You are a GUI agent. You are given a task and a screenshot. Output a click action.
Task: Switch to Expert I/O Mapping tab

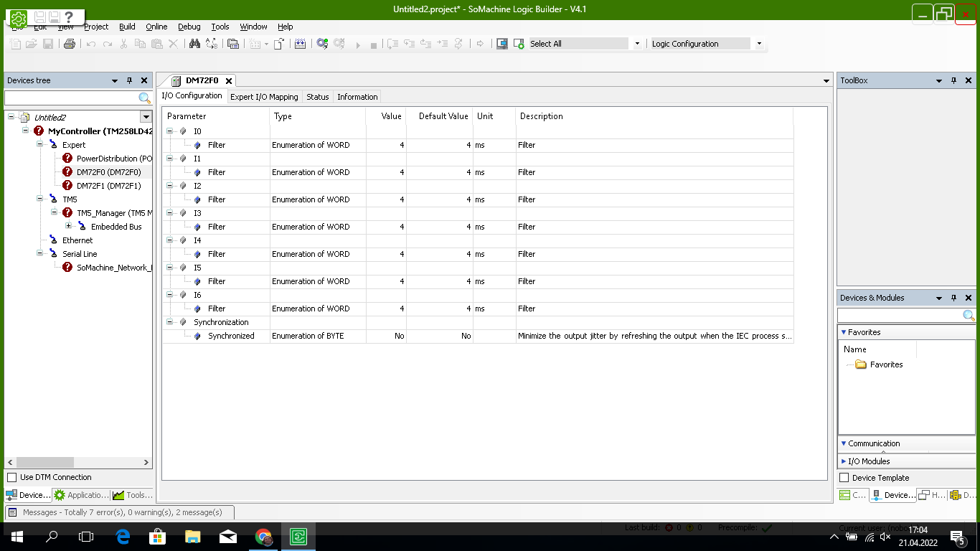click(x=264, y=97)
